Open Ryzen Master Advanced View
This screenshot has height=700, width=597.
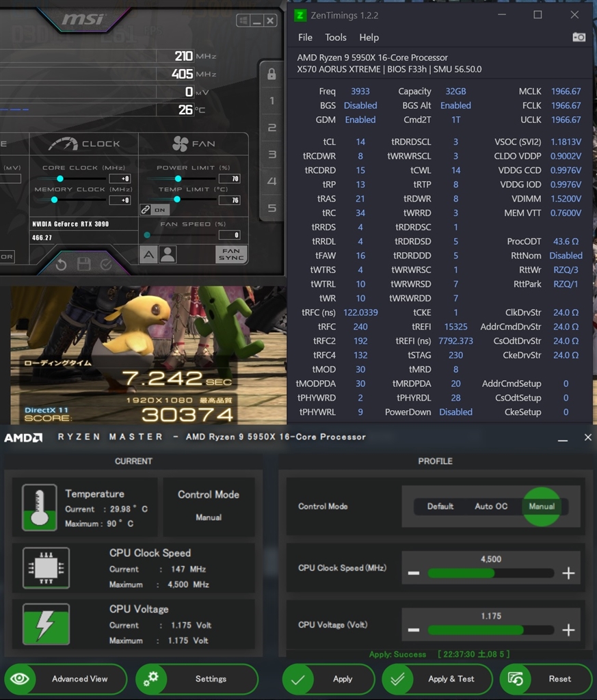coord(66,679)
